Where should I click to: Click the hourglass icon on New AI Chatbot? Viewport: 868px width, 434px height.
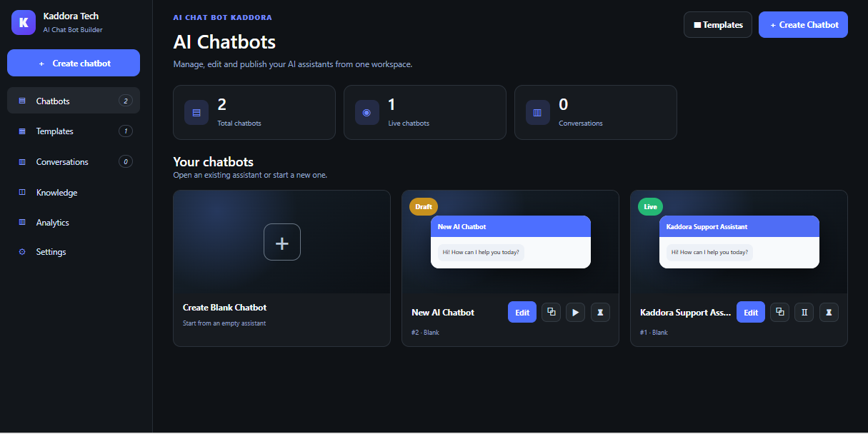[x=600, y=312]
